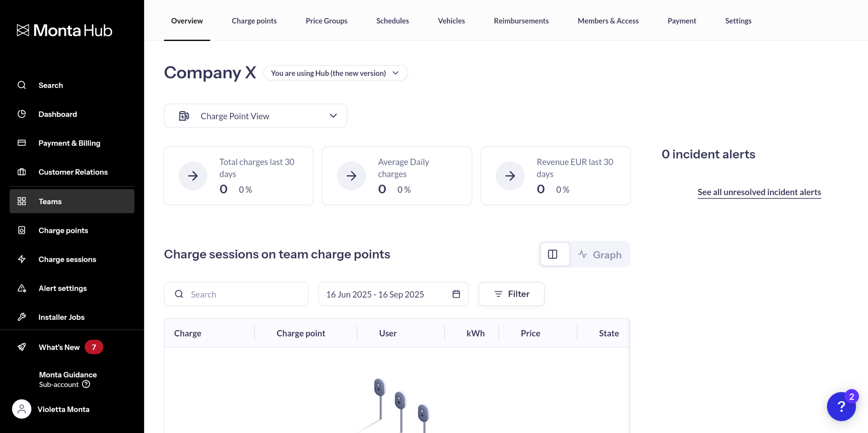
Task: Click the Alert settings triangle icon
Action: click(x=22, y=288)
